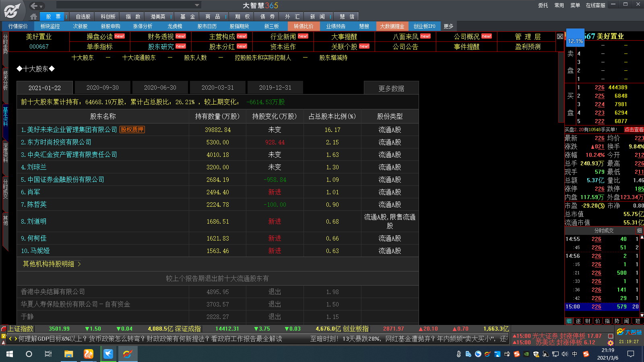This screenshot has width=644, height=362.
Task: Go to the home page icon
Action: pos(33,16)
